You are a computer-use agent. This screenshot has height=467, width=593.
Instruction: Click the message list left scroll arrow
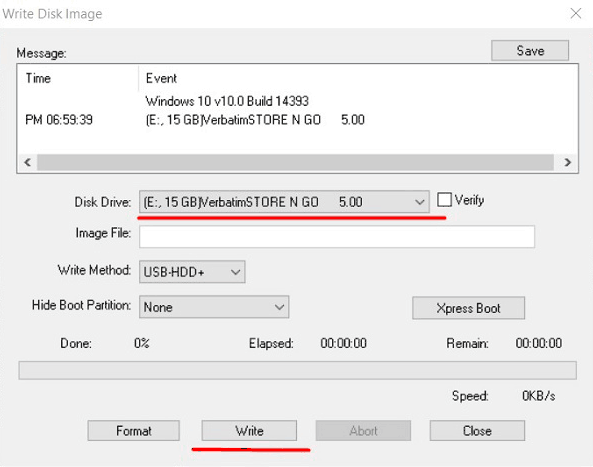27,162
